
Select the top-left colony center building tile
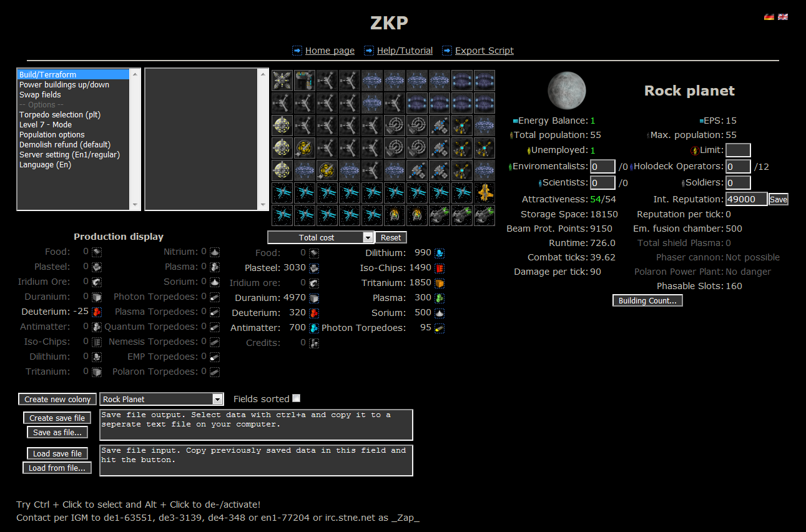(282, 81)
